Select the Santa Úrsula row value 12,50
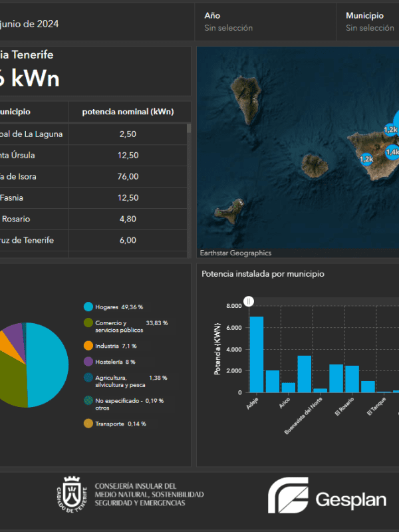 (x=128, y=156)
